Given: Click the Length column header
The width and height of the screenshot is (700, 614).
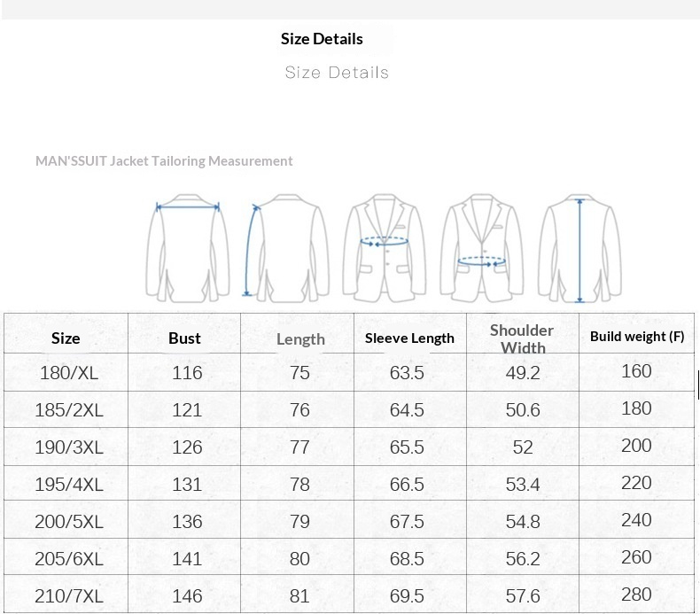Looking at the screenshot, I should 300,338.
